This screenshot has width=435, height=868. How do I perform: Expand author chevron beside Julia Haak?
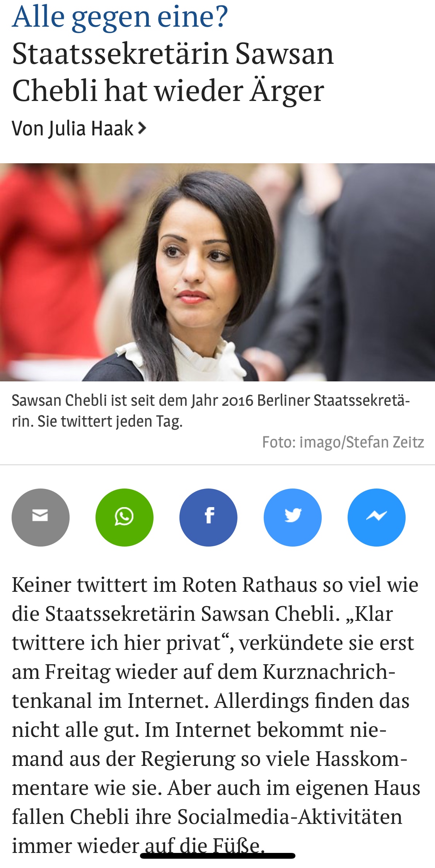(142, 128)
